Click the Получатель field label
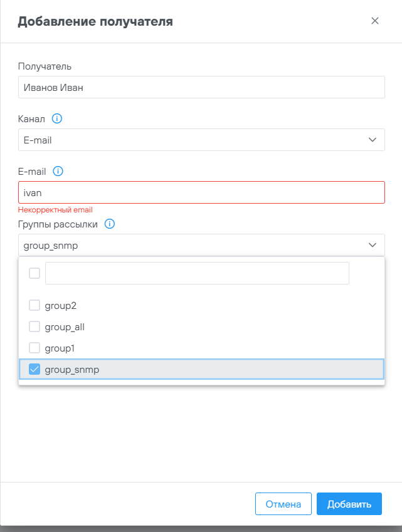 (45, 66)
